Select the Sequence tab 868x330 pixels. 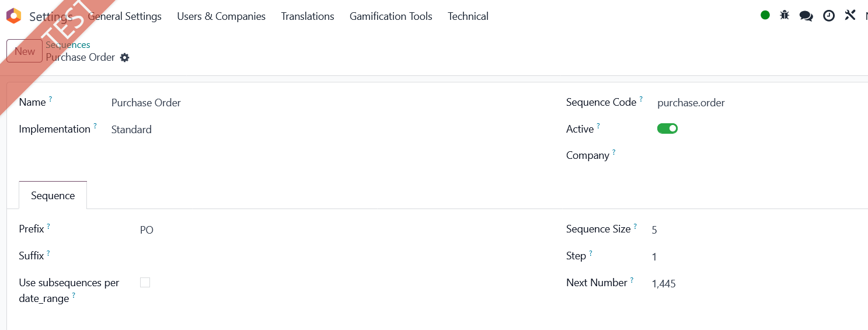click(53, 196)
